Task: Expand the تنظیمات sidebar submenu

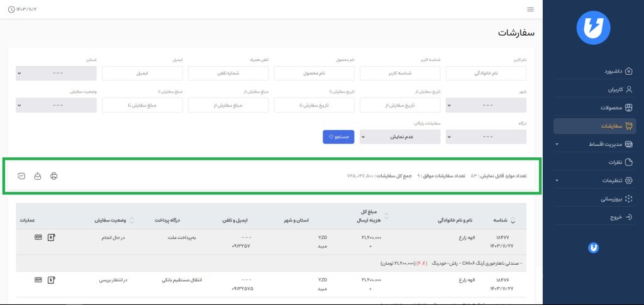Action: click(595, 180)
